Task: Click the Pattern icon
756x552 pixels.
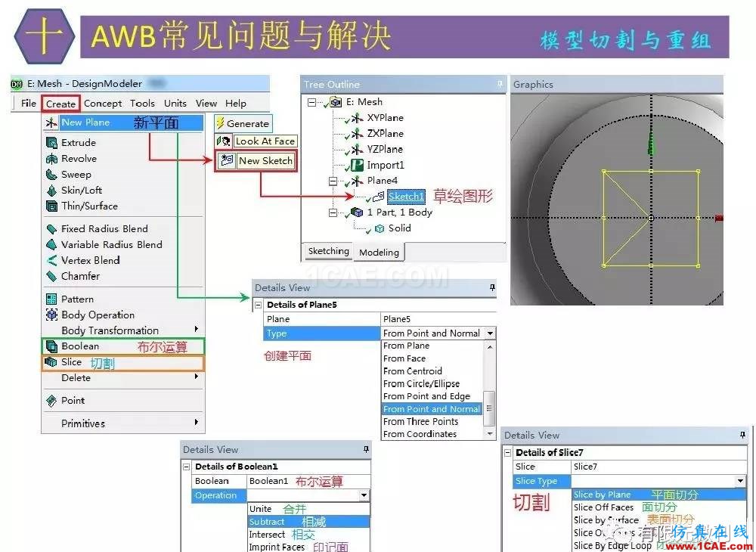Action: point(51,299)
